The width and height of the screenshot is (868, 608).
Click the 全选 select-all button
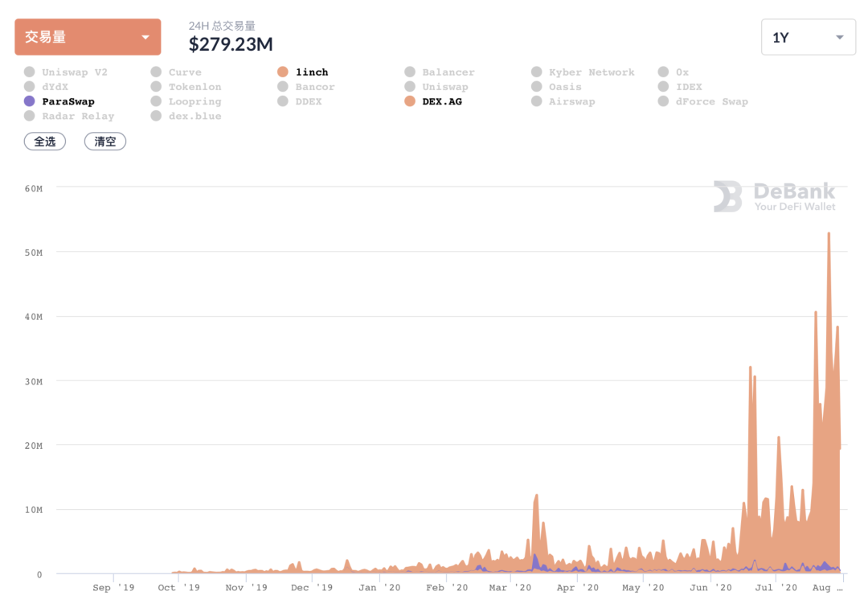point(45,142)
